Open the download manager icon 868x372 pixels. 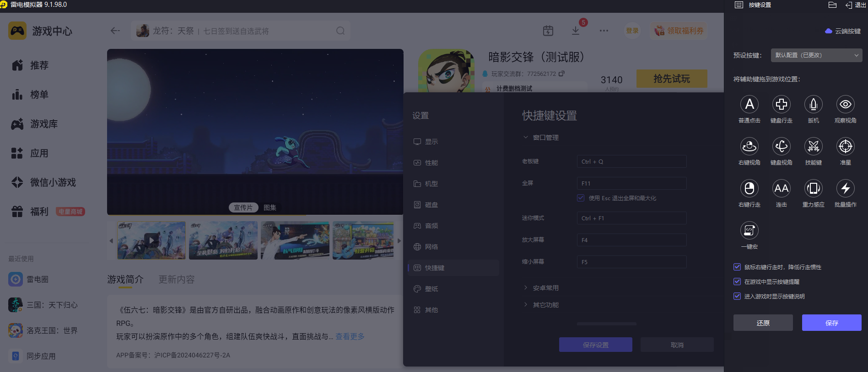(576, 31)
